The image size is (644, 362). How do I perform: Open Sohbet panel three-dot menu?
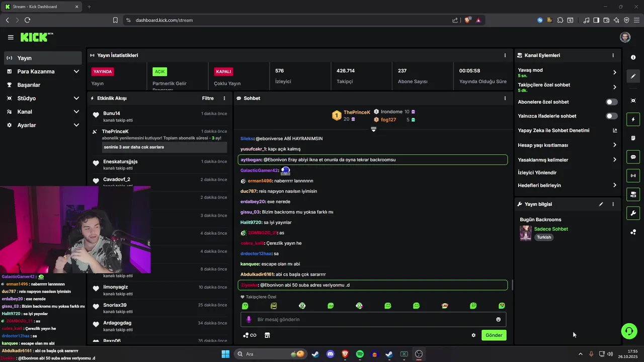pos(505,99)
